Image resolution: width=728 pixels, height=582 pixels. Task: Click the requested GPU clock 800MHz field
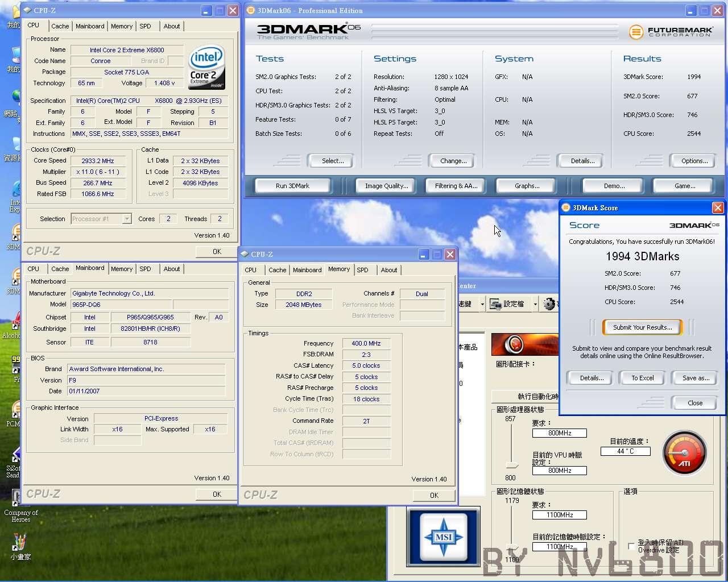point(559,433)
